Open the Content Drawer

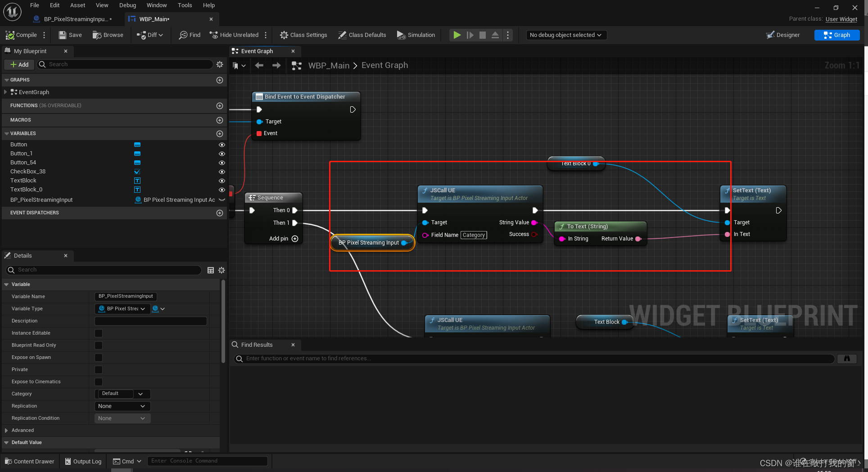click(30, 461)
